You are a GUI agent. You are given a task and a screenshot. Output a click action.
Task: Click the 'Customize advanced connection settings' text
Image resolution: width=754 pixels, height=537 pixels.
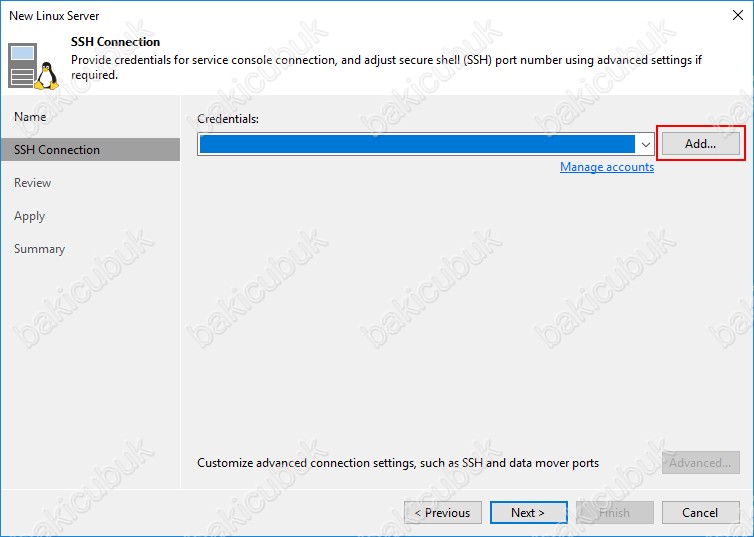tap(398, 463)
